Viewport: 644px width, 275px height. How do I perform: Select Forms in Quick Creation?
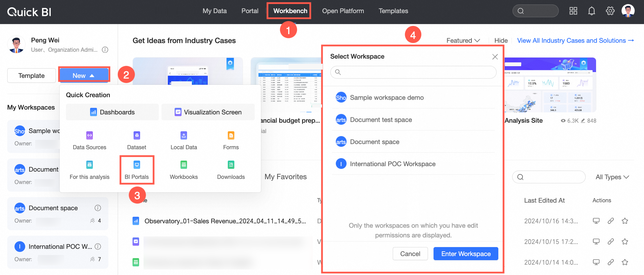pyautogui.click(x=231, y=141)
